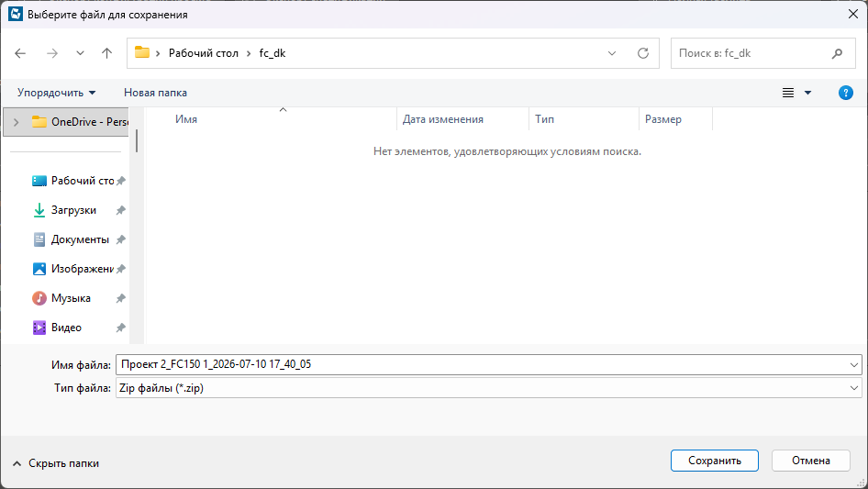The image size is (868, 489).
Task: Open Изображения in the sidebar
Action: point(72,269)
